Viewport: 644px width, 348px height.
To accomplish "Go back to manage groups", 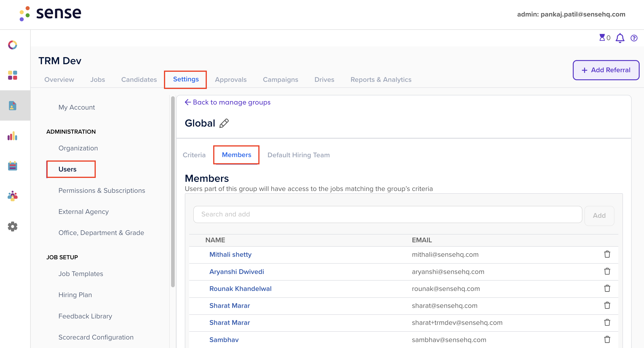I will [x=227, y=102].
